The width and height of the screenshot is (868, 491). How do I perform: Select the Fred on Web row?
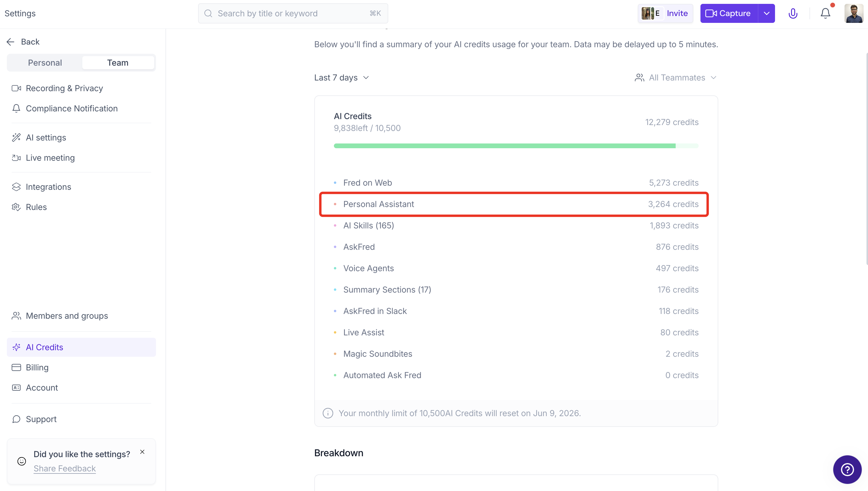pos(516,183)
